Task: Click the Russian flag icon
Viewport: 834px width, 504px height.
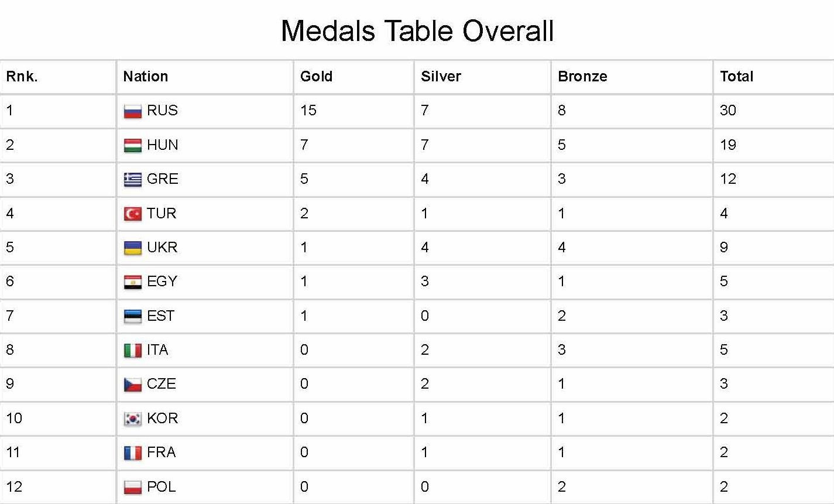Action: 133,111
